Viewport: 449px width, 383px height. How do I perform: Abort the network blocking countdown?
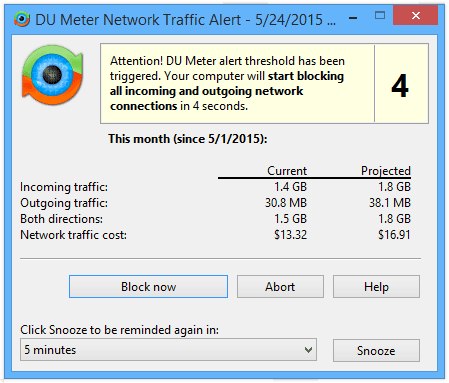(x=280, y=287)
